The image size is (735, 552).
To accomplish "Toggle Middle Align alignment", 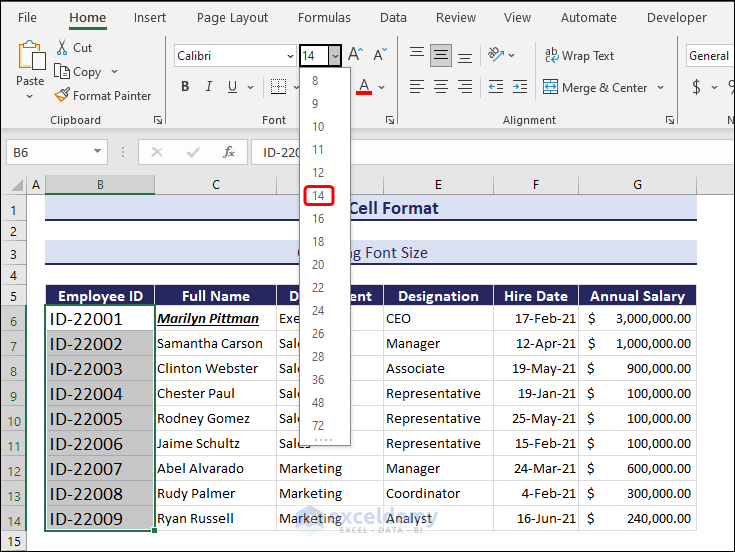I will coord(441,55).
